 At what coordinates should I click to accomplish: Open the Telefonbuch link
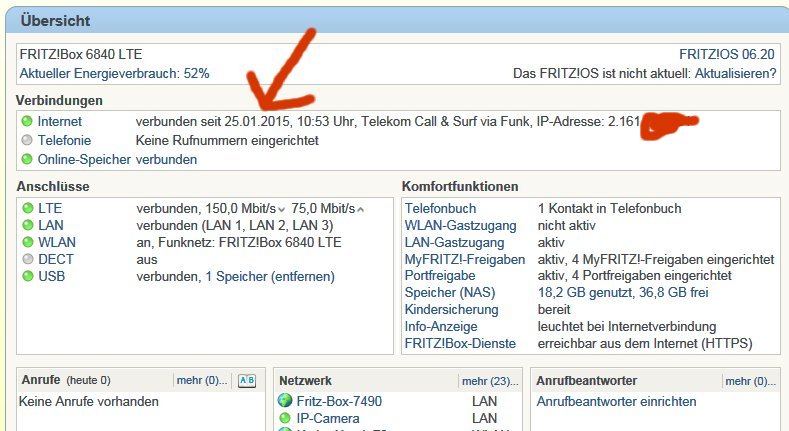click(440, 208)
